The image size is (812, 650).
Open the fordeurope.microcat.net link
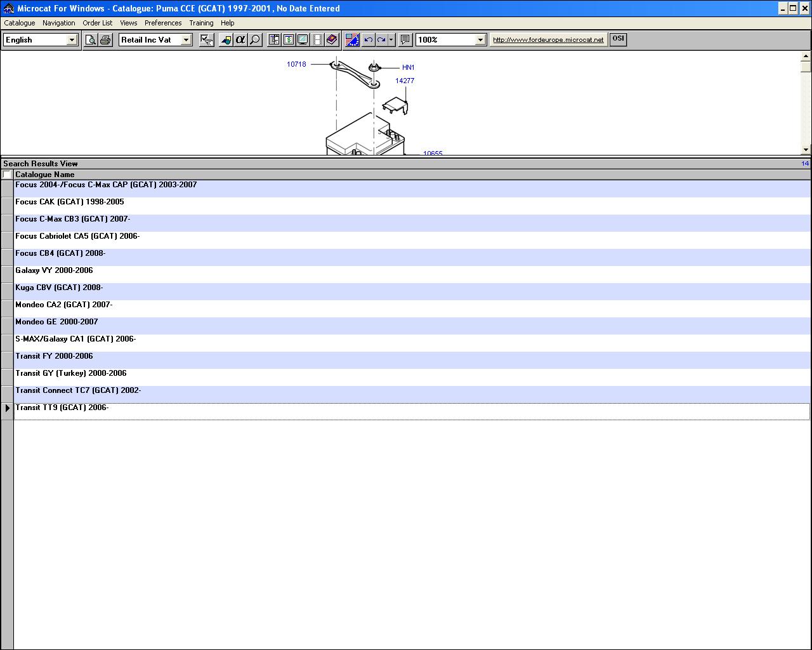pyautogui.click(x=548, y=40)
